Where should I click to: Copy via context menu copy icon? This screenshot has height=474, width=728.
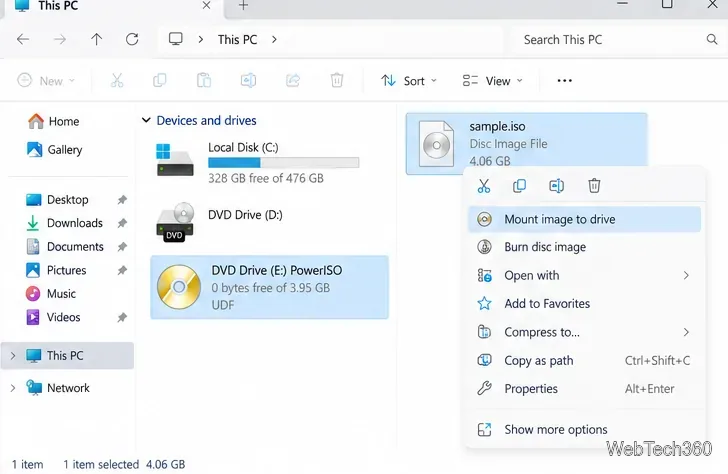(520, 186)
